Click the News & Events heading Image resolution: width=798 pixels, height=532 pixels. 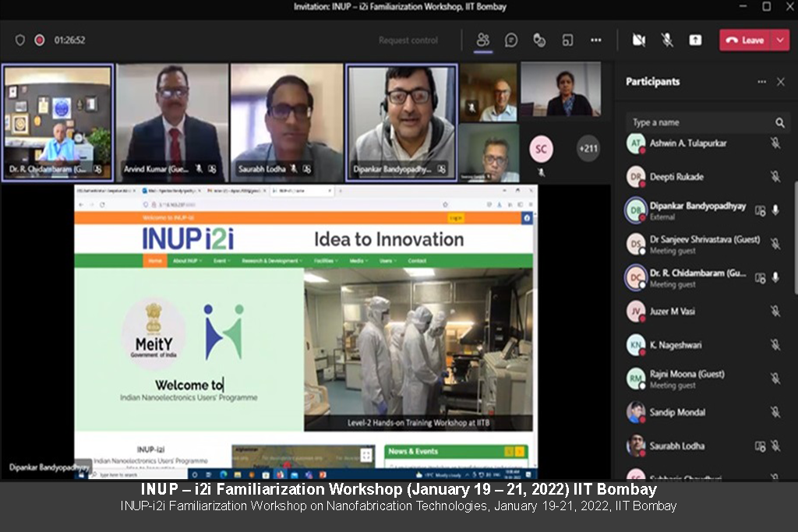[413, 451]
